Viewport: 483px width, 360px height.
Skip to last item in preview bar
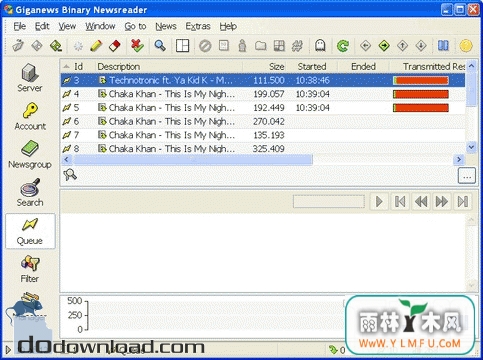(x=463, y=201)
